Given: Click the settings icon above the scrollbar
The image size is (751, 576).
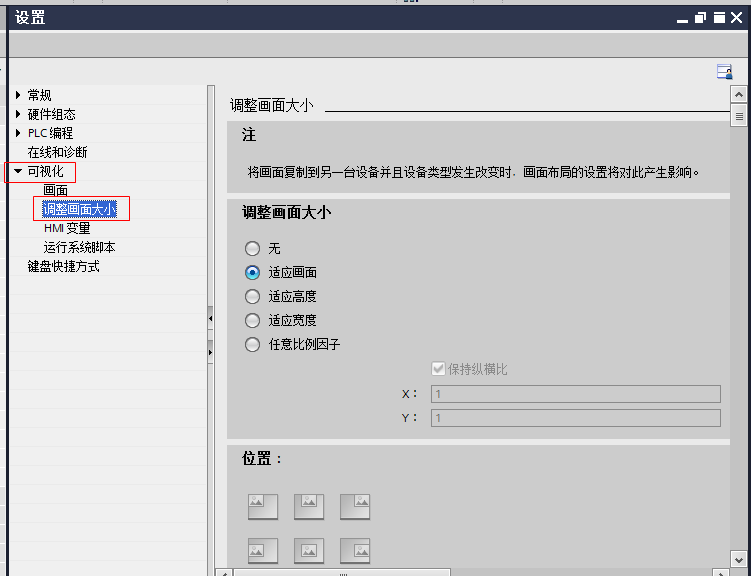Looking at the screenshot, I should pos(724,71).
